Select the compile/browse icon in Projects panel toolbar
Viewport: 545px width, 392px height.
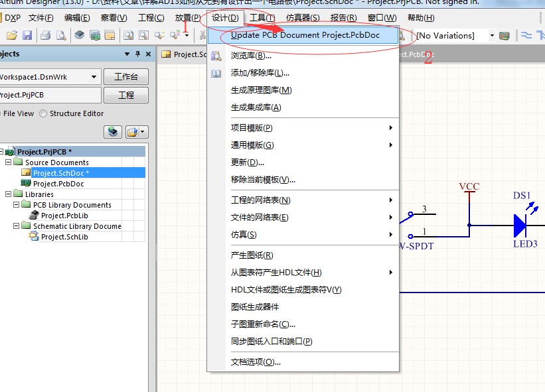pyautogui.click(x=112, y=131)
